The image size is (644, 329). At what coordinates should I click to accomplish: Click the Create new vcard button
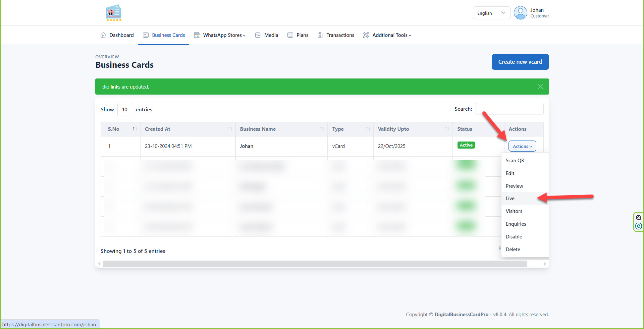click(x=520, y=62)
